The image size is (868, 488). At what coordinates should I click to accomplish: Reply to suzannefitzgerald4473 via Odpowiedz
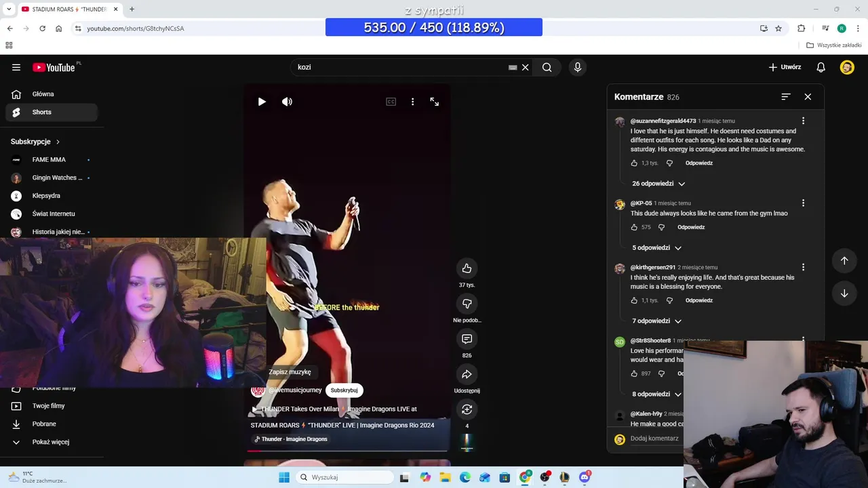coord(698,163)
